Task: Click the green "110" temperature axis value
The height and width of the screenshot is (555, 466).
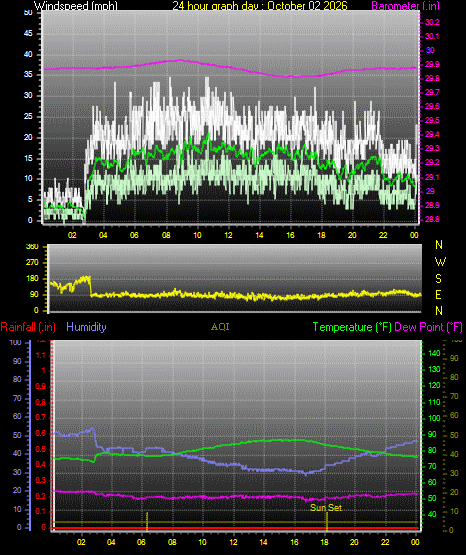Action: (435, 402)
